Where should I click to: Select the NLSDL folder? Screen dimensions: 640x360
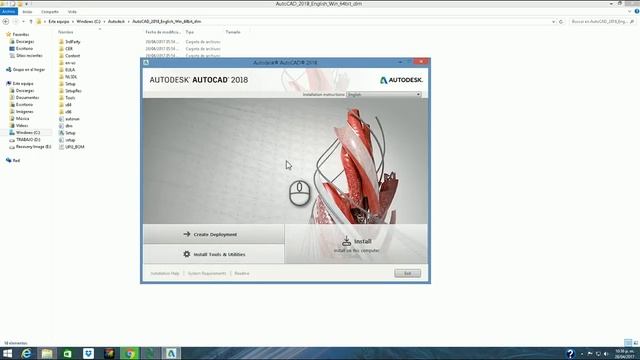tap(71, 77)
